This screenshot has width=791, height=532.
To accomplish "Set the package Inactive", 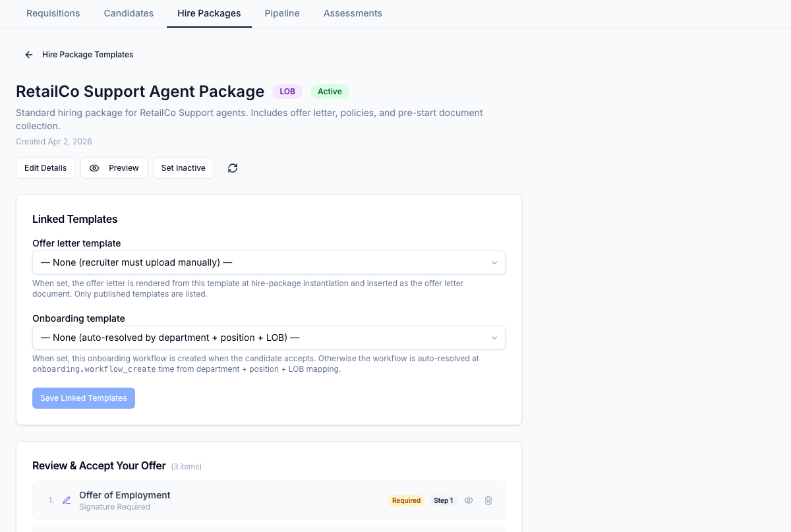I will pos(183,168).
